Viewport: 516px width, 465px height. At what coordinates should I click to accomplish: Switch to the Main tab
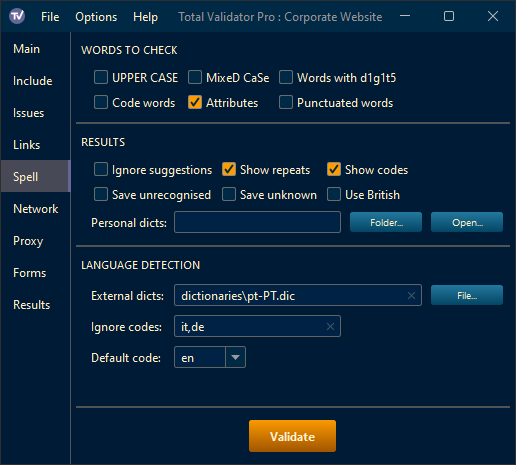point(35,49)
